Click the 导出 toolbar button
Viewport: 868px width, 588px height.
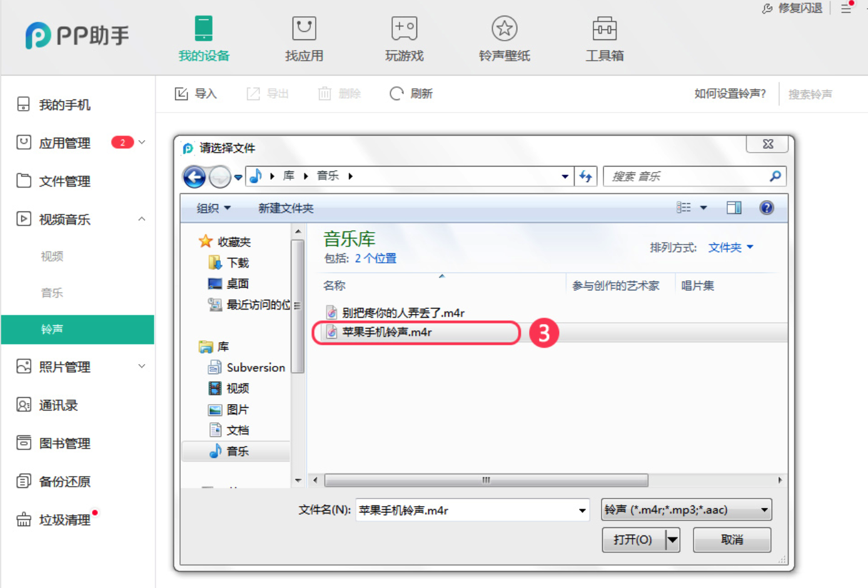(268, 94)
